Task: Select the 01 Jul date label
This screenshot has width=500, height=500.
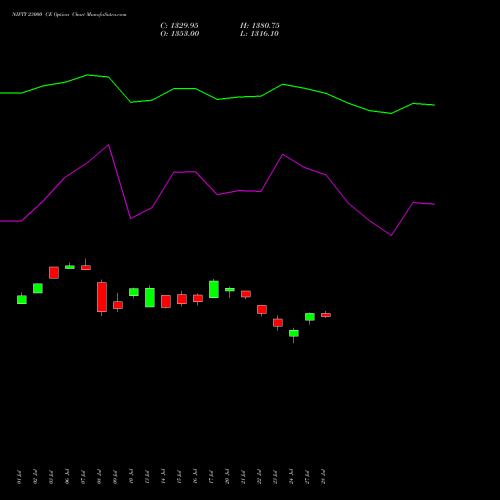Action: point(19,477)
